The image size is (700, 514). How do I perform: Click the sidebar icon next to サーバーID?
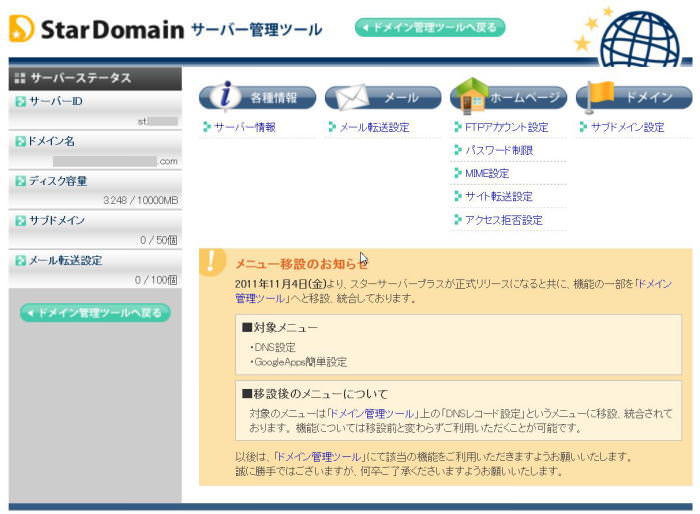coord(20,101)
